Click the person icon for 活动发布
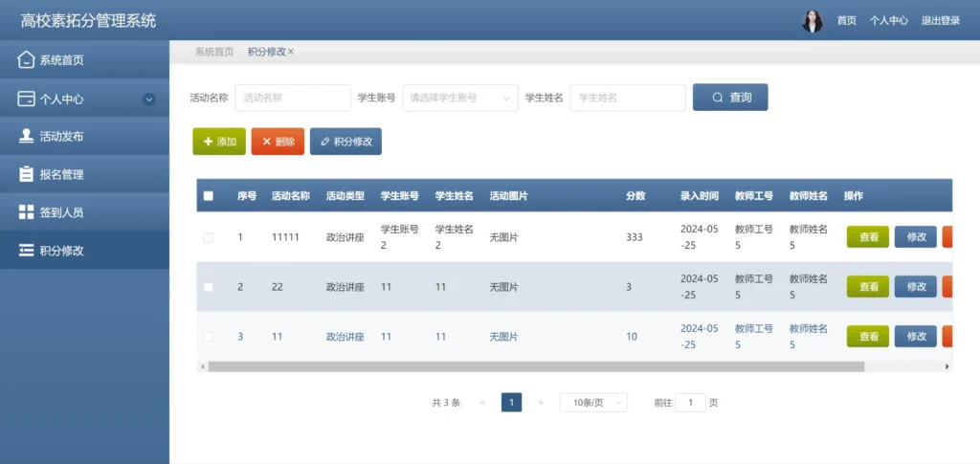980x464 pixels. click(x=27, y=136)
